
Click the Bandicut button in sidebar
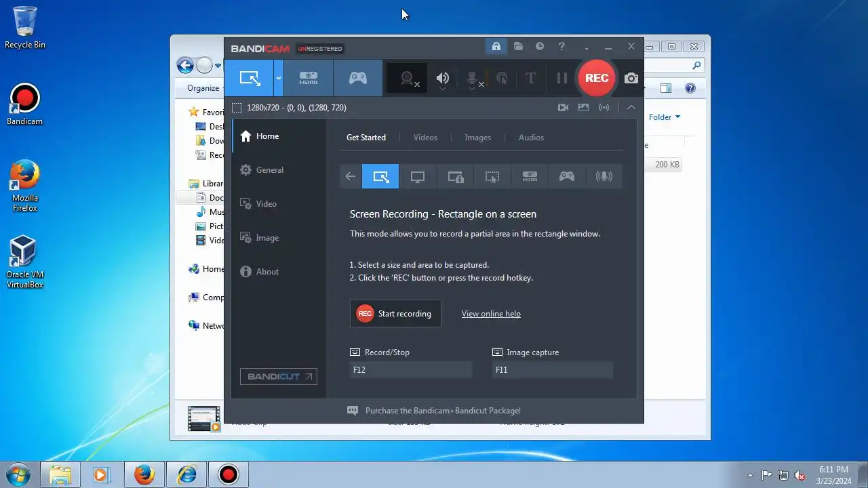pyautogui.click(x=279, y=376)
